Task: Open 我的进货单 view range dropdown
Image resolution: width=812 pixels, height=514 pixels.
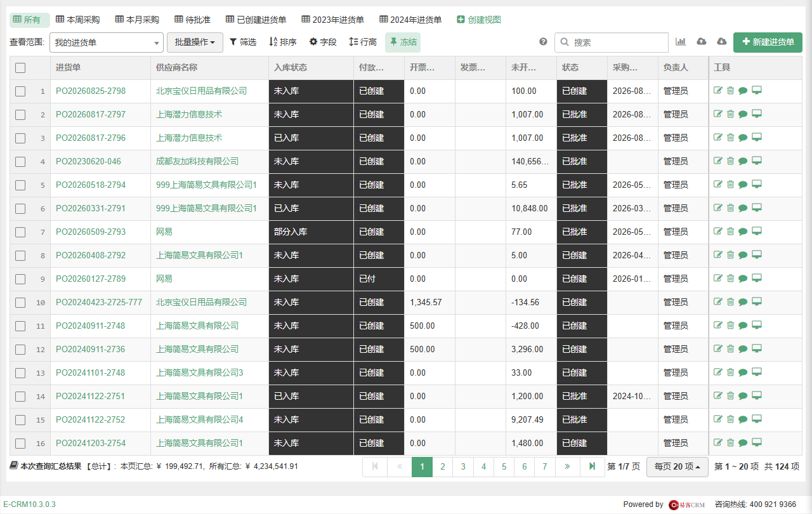Action: coord(107,43)
